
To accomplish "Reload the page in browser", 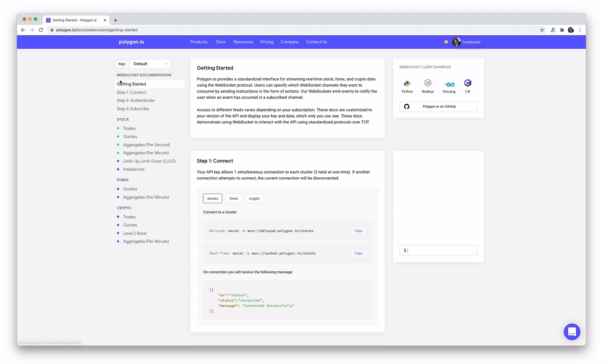I will coord(41,30).
